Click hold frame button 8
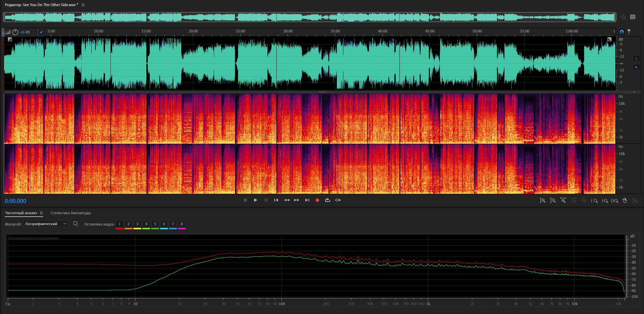Screen dimensions: 644x314 tap(182, 224)
